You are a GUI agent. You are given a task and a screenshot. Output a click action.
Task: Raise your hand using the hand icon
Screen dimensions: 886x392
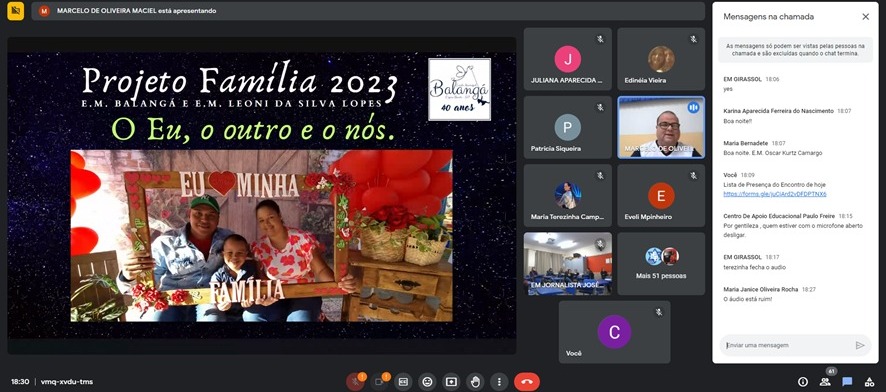coord(475,382)
